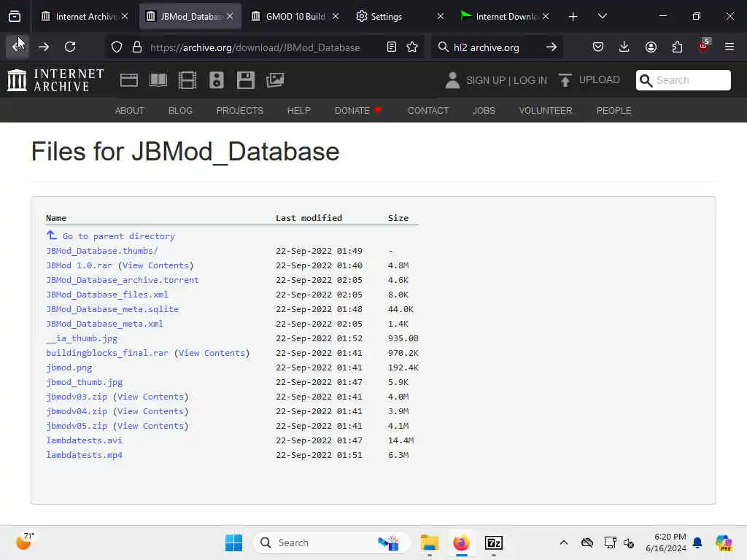The image size is (747, 560).
Task: Open CONTACT in Archive navigation
Action: point(427,111)
